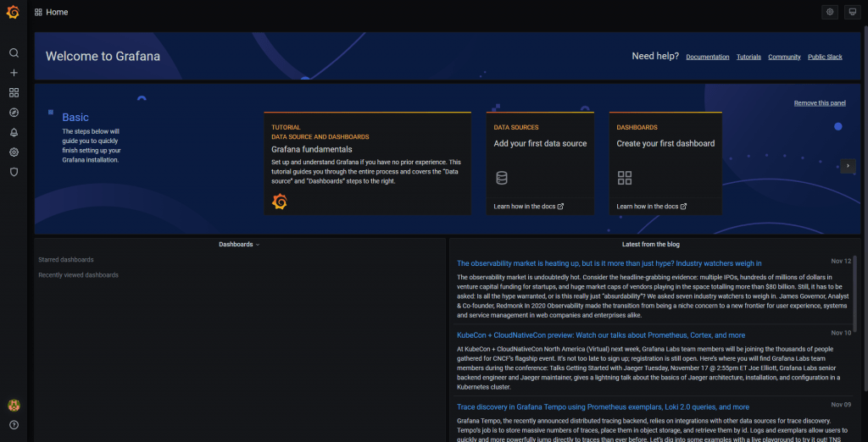
Task: Click Add your first data source
Action: pyautogui.click(x=540, y=143)
